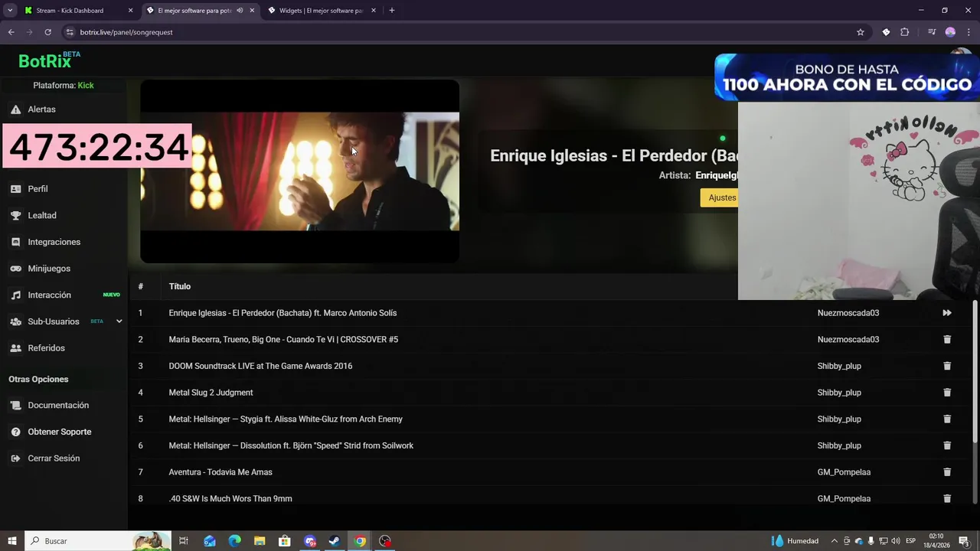Select the DOOM Soundtrack LIVE title
Screen dimensions: 980x551
point(260,366)
